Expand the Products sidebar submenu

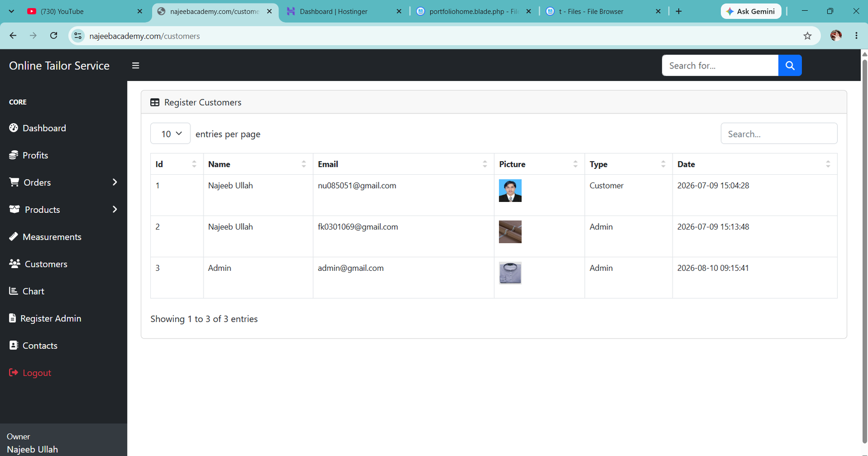63,210
